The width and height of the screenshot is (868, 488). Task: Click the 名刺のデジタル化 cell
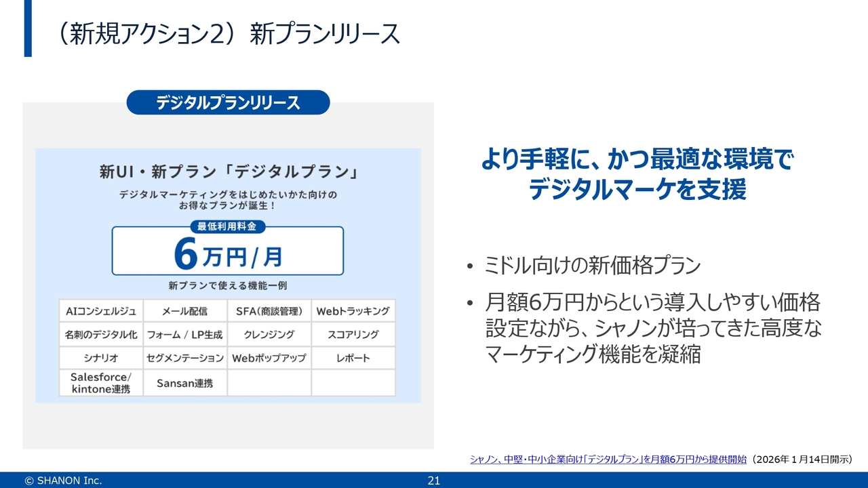101,334
